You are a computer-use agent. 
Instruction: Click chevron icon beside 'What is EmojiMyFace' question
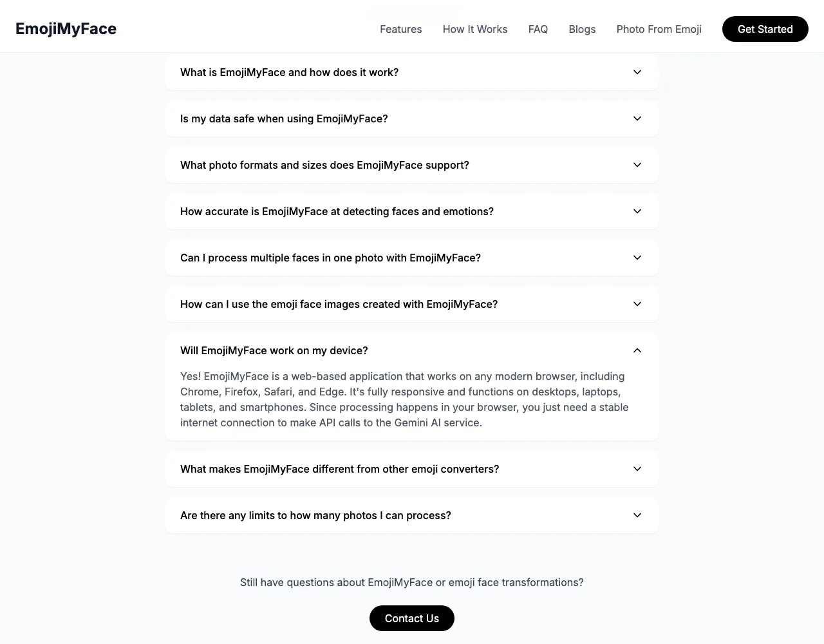[637, 72]
